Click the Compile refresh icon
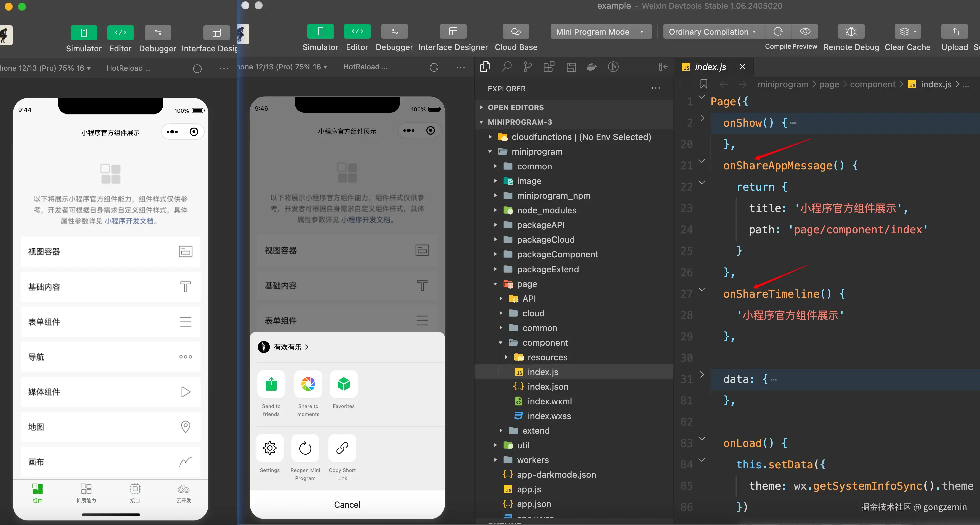Screen dimensions: 980x525 [x=778, y=32]
